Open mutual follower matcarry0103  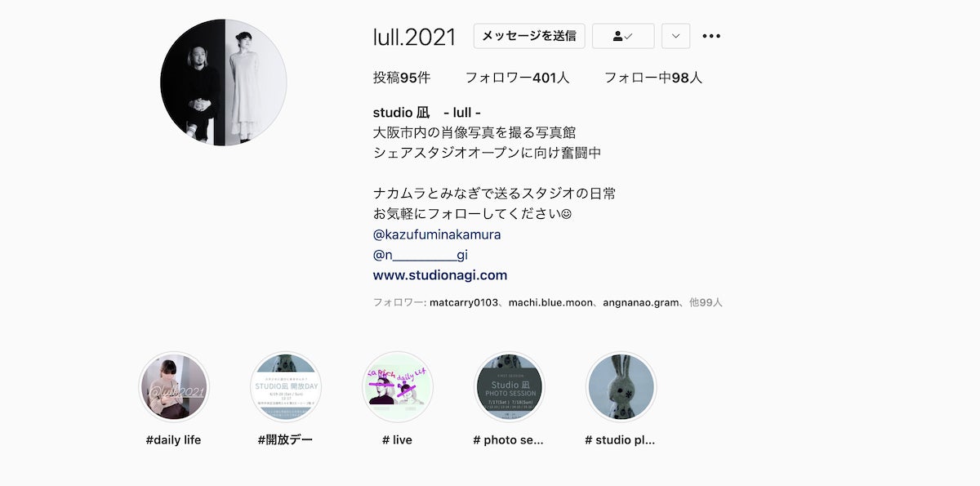(x=465, y=302)
